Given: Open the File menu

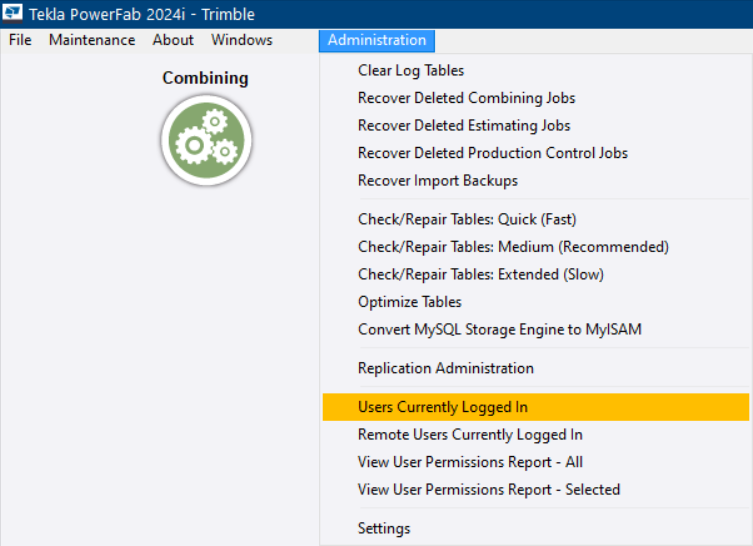Looking at the screenshot, I should pyautogui.click(x=20, y=40).
